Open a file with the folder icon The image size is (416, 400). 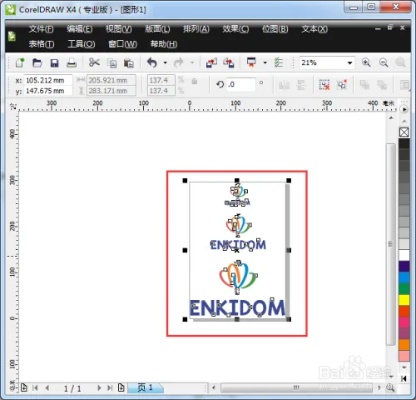(x=37, y=63)
